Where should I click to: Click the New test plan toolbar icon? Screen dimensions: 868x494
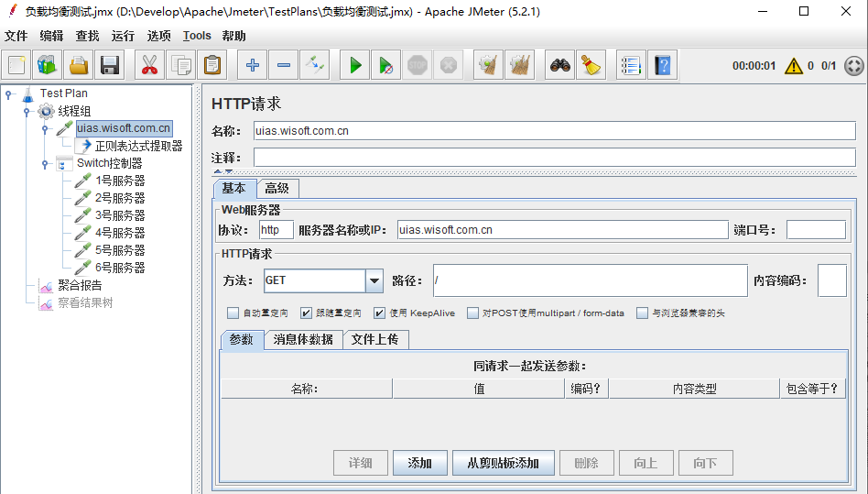[x=16, y=65]
